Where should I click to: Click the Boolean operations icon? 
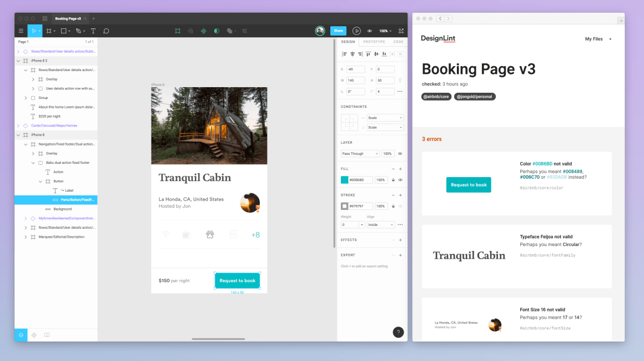[230, 31]
